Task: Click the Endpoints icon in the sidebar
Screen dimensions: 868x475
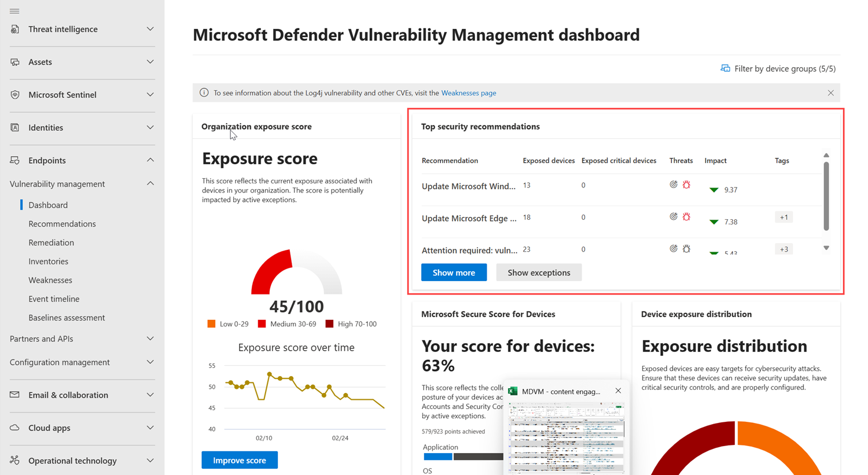Action: (x=15, y=160)
